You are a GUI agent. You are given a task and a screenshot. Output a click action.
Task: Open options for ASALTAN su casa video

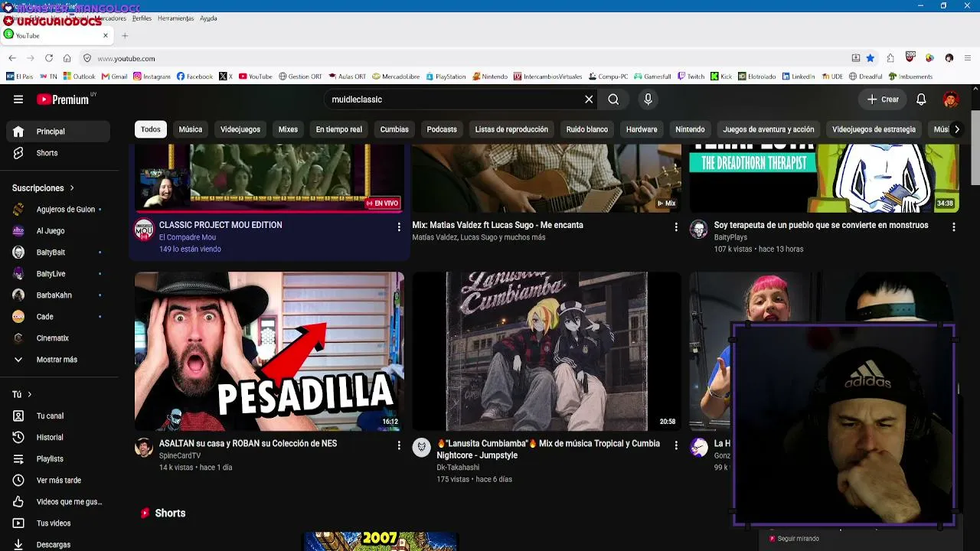[399, 445]
